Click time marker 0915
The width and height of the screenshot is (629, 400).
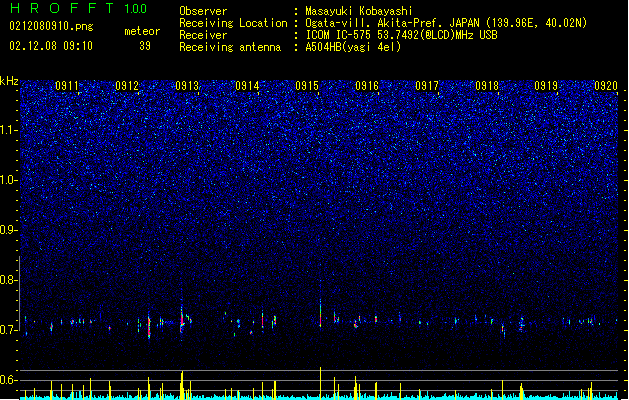click(307, 86)
